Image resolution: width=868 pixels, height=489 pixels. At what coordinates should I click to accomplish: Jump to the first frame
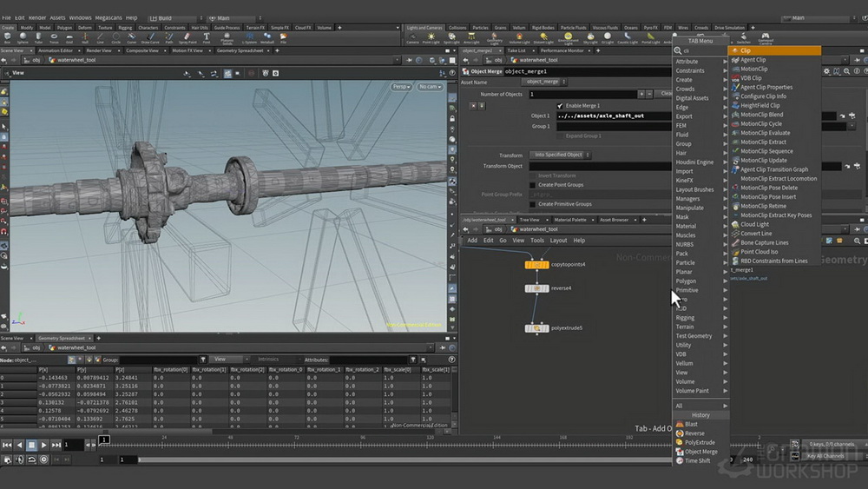[x=7, y=445]
